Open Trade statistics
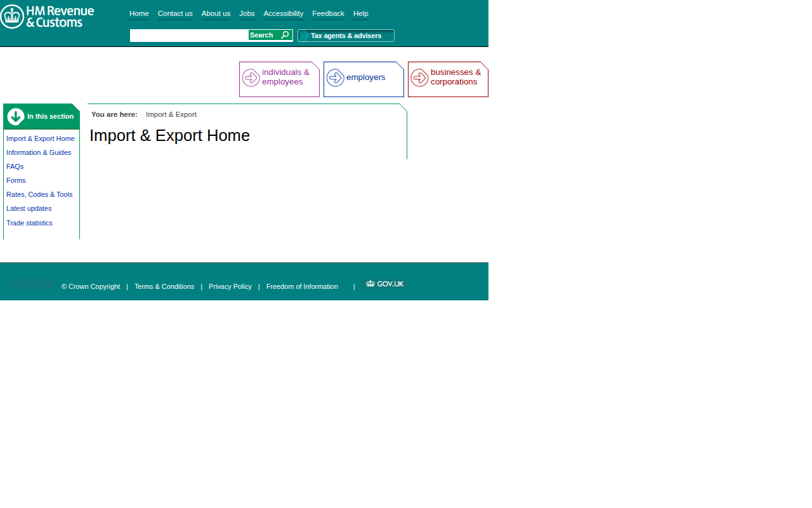812x508 pixels. point(29,223)
